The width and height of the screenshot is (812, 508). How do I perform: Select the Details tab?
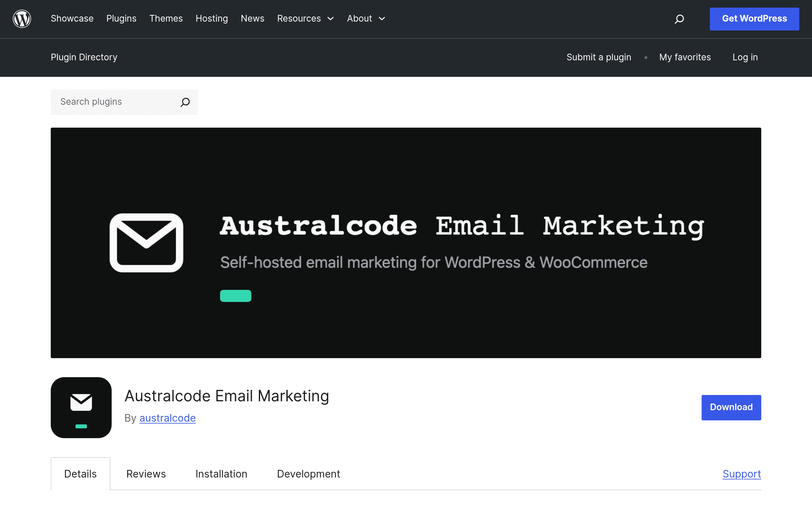[x=80, y=474]
